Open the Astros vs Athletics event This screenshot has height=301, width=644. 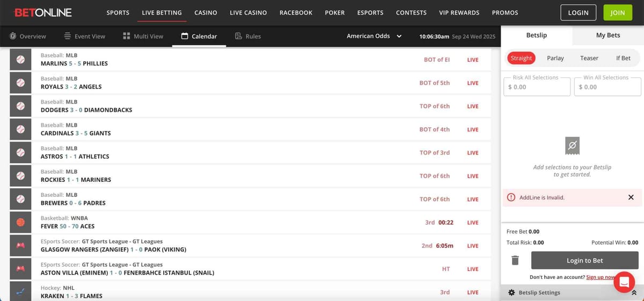pyautogui.click(x=250, y=152)
